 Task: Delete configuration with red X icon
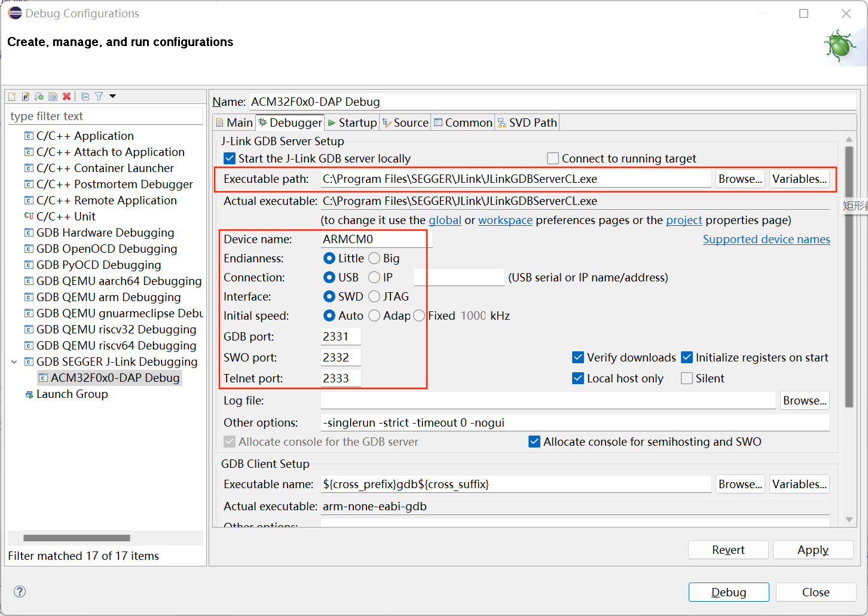click(67, 96)
